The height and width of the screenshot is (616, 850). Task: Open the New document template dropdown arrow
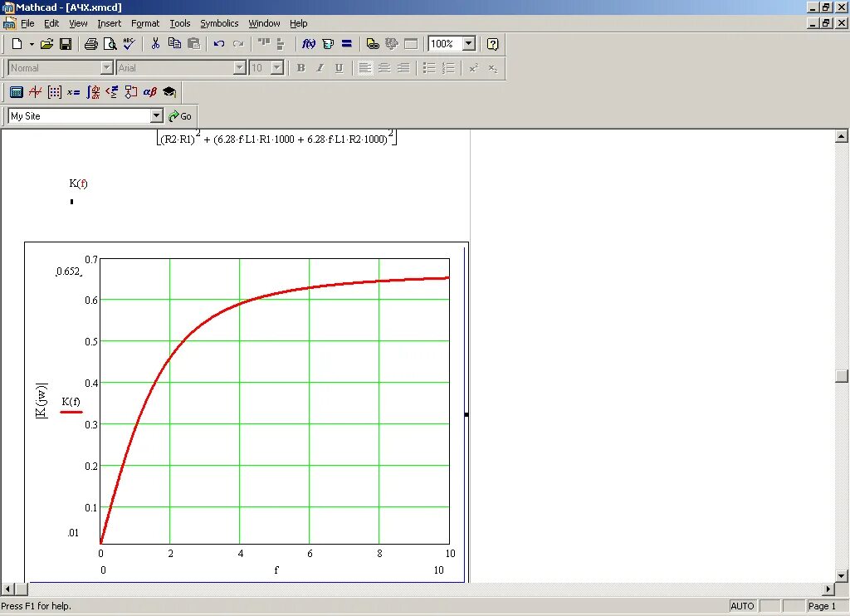32,44
